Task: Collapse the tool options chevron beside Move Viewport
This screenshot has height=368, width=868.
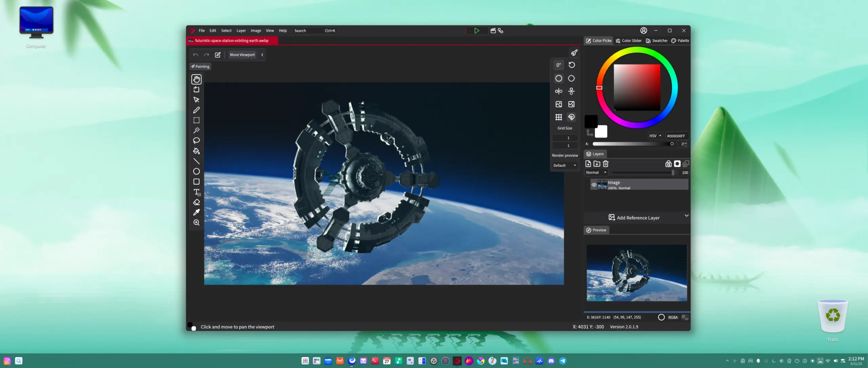Action: (262, 55)
